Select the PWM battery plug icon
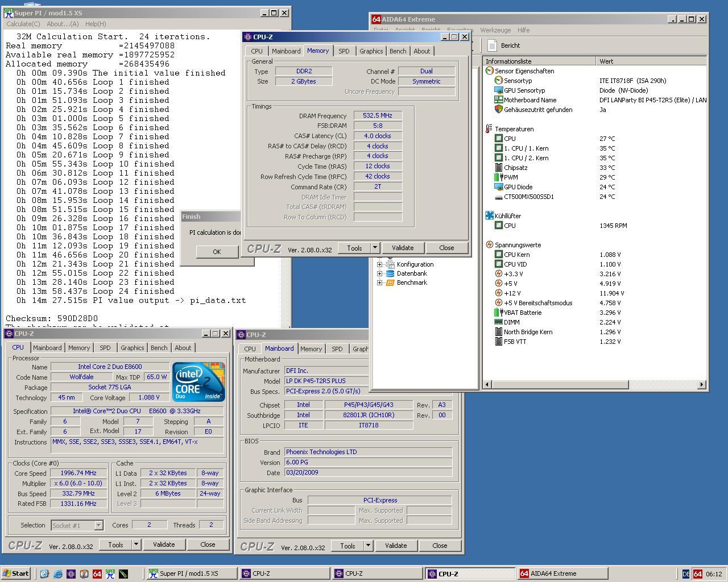The image size is (728, 582). [x=498, y=177]
